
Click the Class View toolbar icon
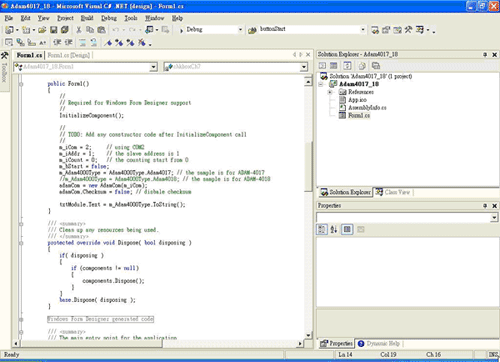[420, 30]
